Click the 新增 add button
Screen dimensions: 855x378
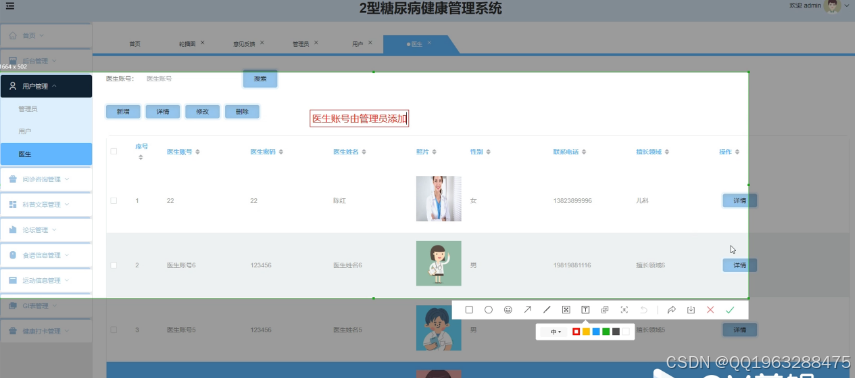pos(123,112)
